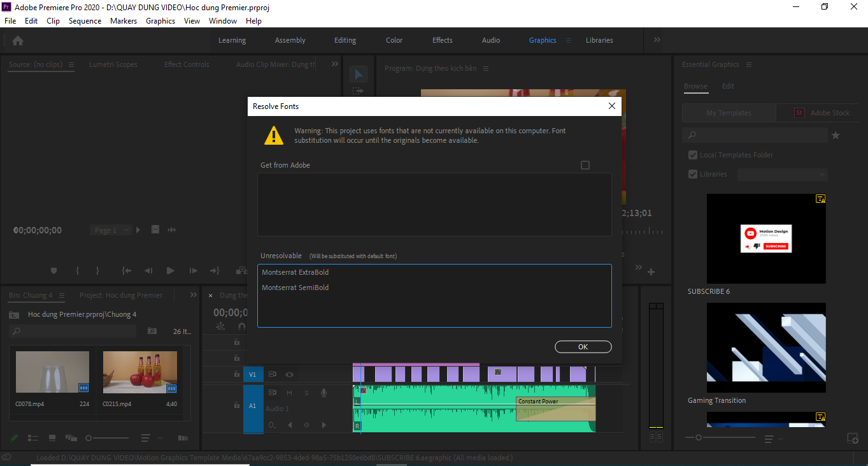Open the Graphics workspace menu icon
868x466 pixels.
tap(569, 40)
